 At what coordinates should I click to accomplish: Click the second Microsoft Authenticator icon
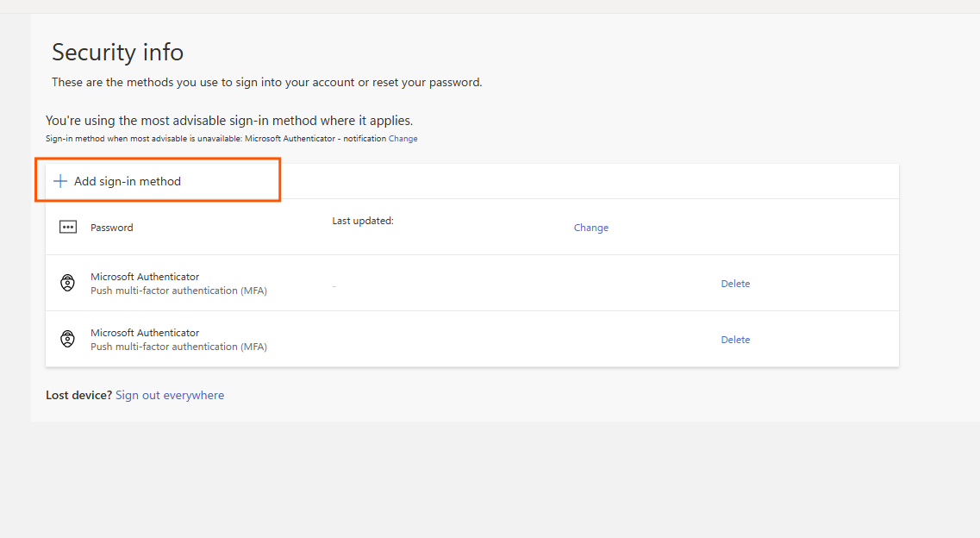[x=68, y=339]
